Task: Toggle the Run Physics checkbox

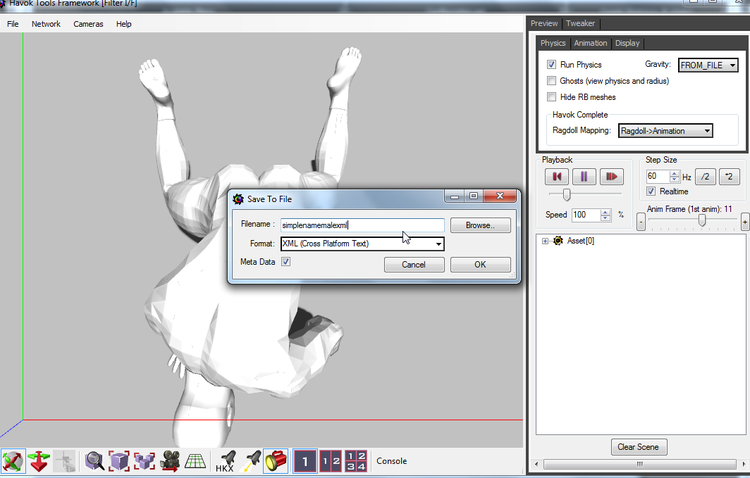Action: click(551, 64)
